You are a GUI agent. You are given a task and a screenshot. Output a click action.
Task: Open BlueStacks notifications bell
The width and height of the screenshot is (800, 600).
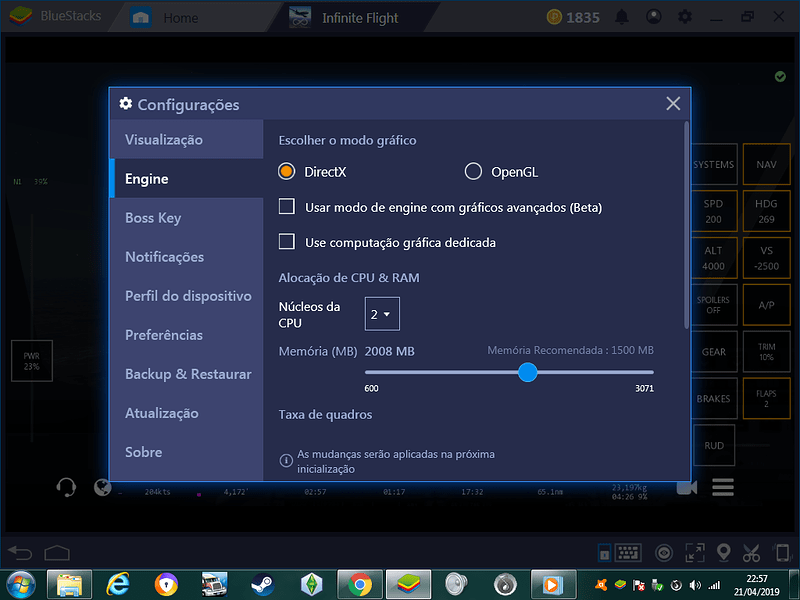click(621, 17)
